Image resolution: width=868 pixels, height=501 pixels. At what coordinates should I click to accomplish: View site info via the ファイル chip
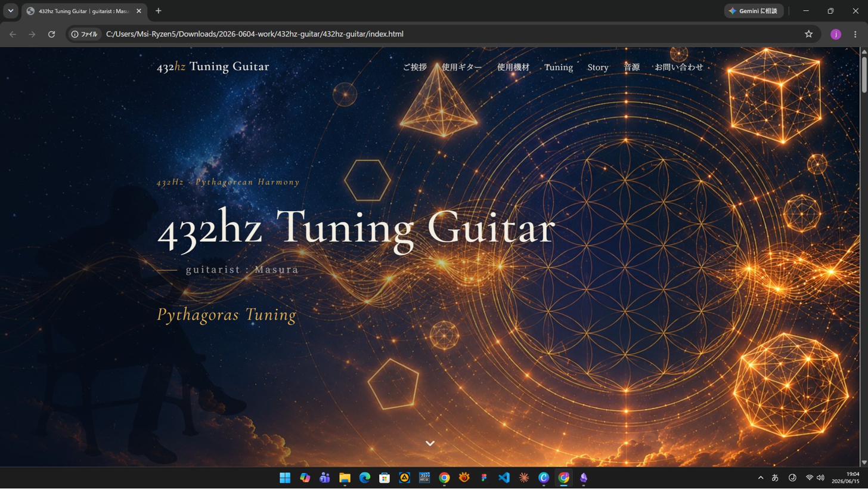tap(84, 34)
